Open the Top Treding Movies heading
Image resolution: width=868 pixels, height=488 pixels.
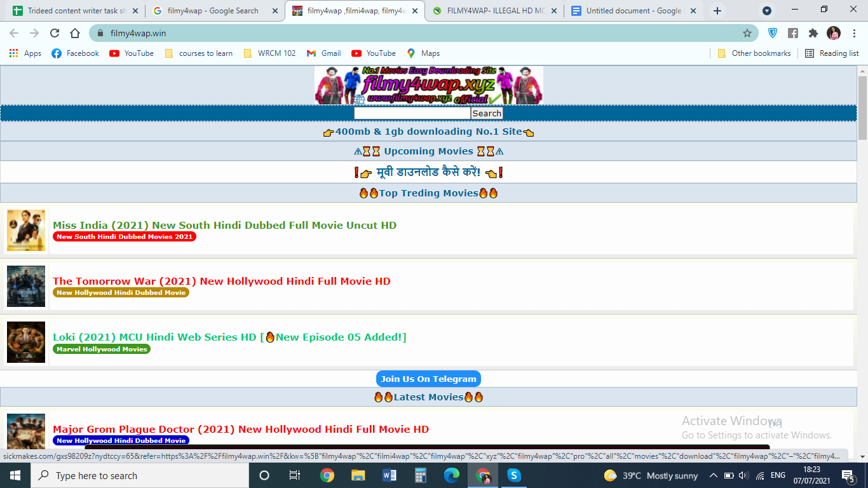click(429, 193)
